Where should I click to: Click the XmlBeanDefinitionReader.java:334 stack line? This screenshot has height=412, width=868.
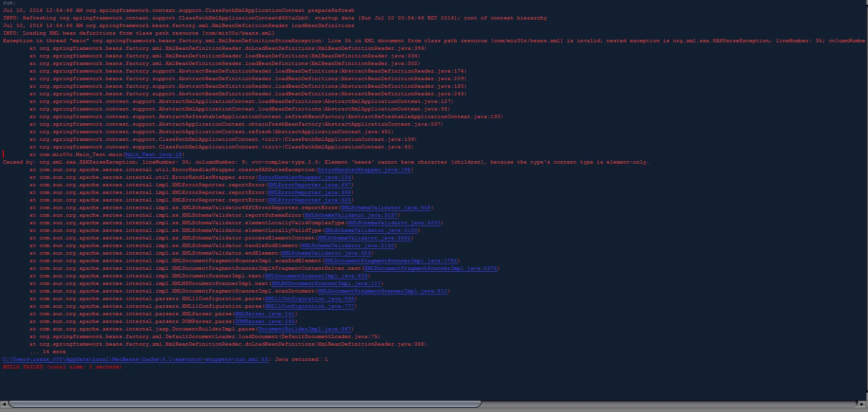click(x=225, y=56)
